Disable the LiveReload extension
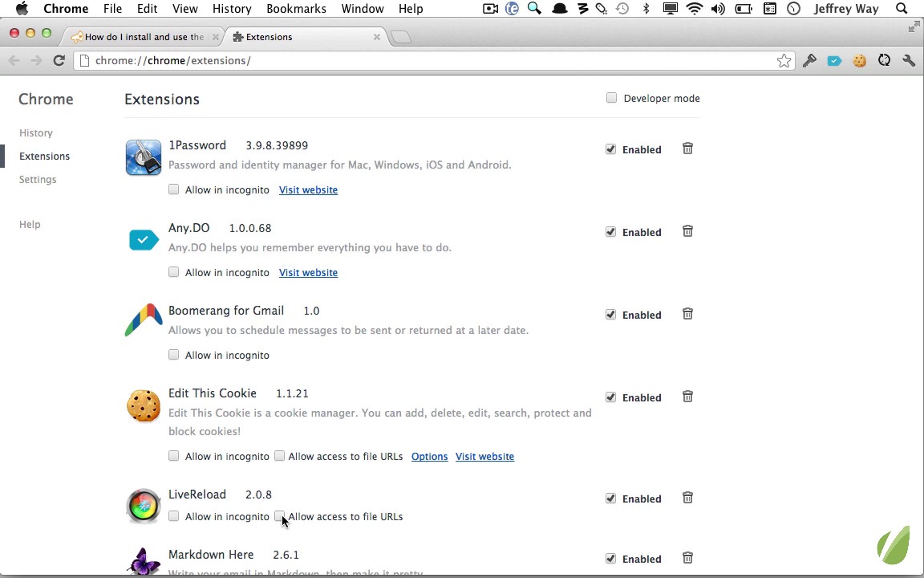Screen dimensions: 924x578 click(610, 499)
